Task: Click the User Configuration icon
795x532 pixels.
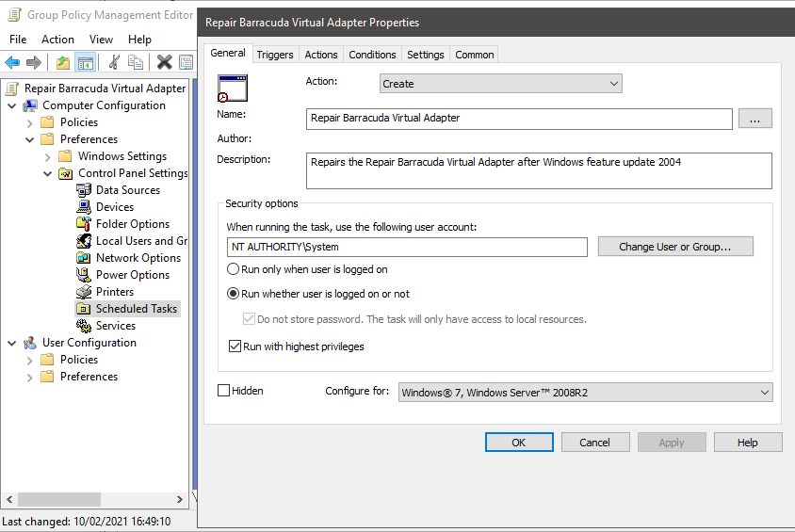Action: pos(30,343)
